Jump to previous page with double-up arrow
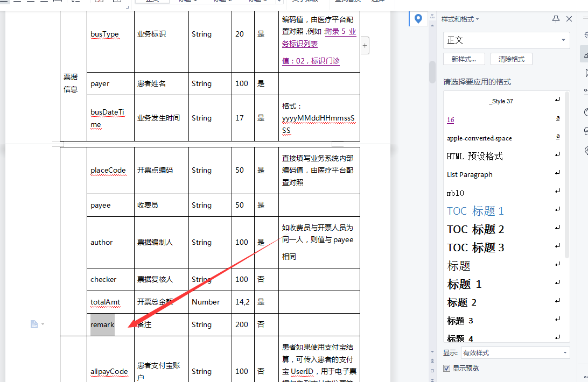 [x=432, y=360]
